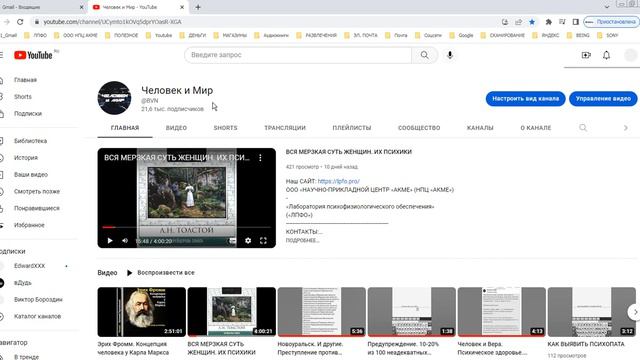Open a new browser tab
640x360 pixels.
click(x=198, y=7)
